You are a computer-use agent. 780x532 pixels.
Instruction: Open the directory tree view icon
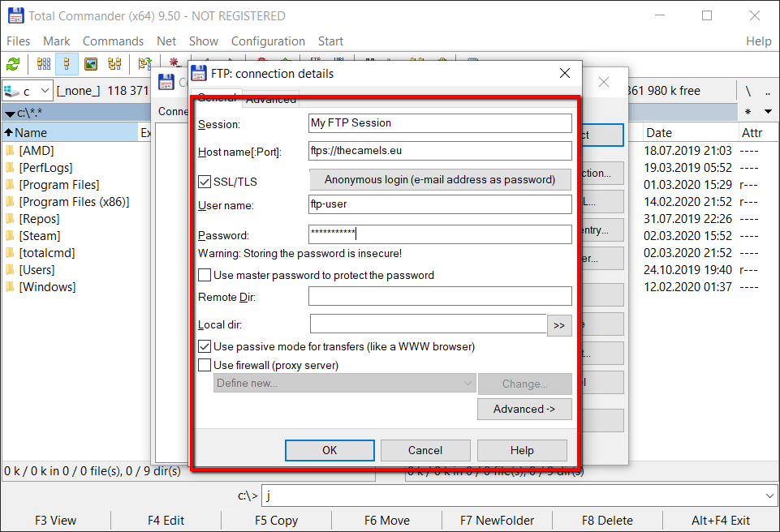pyautogui.click(x=114, y=64)
